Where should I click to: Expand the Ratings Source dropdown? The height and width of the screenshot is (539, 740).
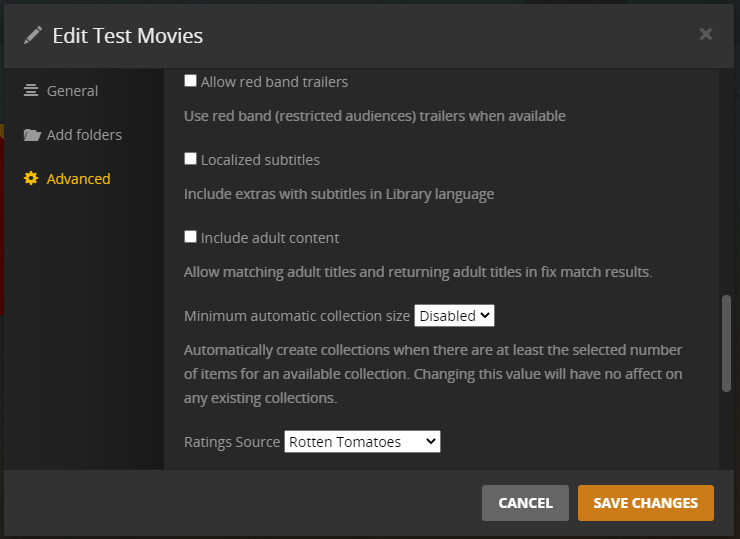tap(362, 442)
